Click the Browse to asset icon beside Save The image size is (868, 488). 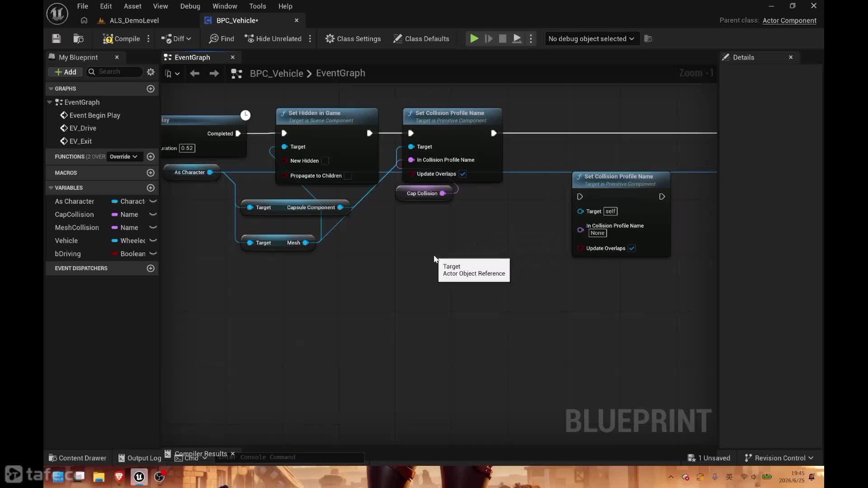point(79,39)
